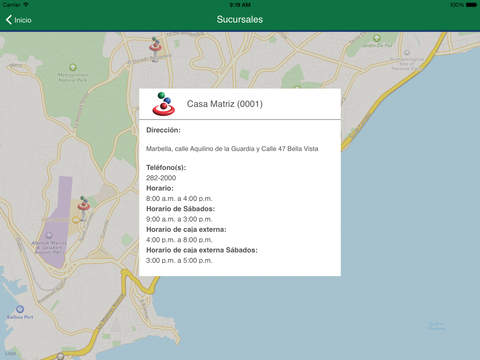Tap the green park marker at top right
Image resolution: width=480 pixels, height=360 pixels.
click(x=377, y=38)
